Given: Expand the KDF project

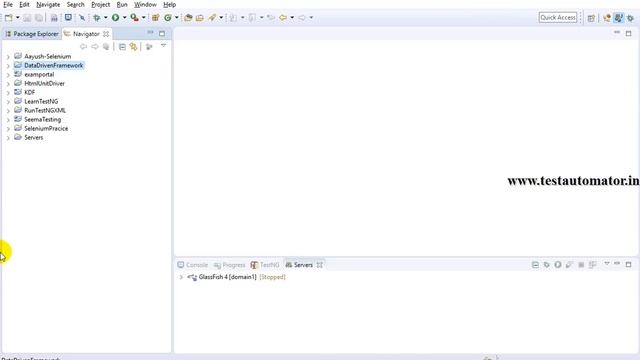Looking at the screenshot, I should tap(8, 93).
